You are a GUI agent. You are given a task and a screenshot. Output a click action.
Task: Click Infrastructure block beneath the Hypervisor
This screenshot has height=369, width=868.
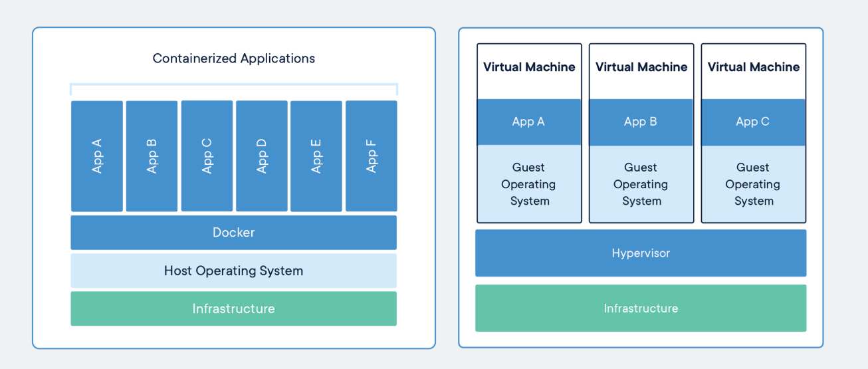pyautogui.click(x=641, y=308)
